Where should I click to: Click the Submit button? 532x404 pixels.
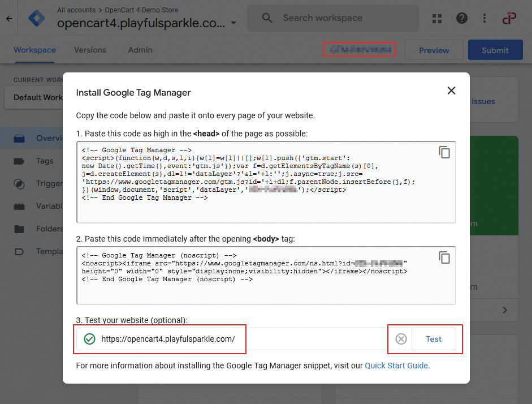[495, 50]
